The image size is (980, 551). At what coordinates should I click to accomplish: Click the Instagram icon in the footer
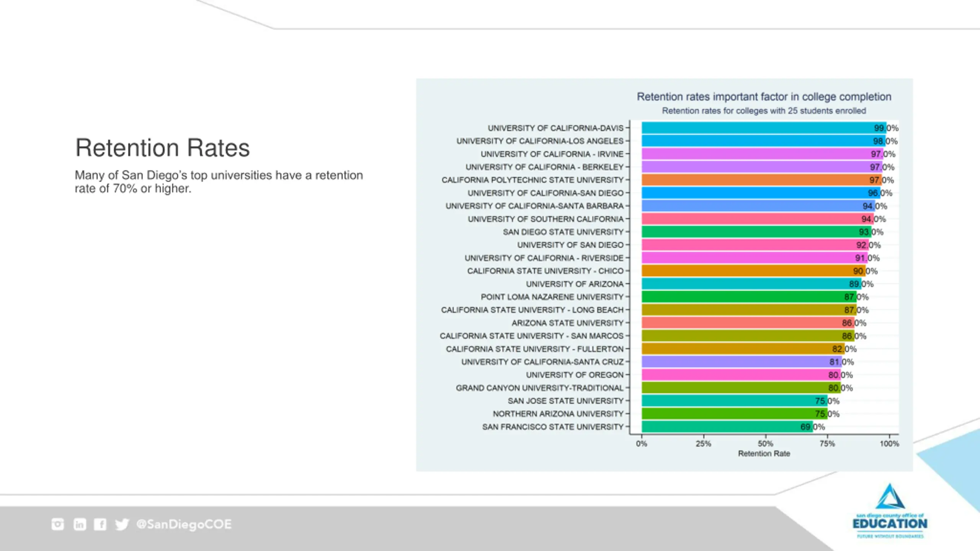point(58,524)
